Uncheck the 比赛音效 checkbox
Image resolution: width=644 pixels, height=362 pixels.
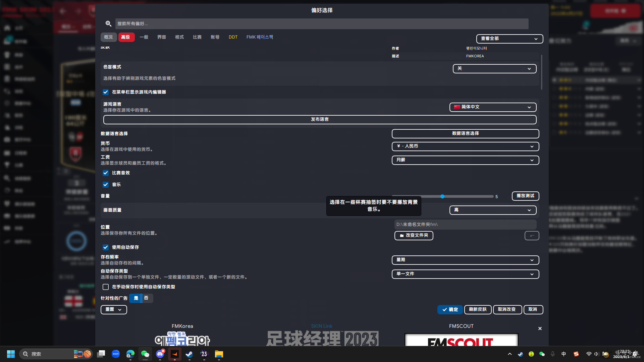point(106,173)
